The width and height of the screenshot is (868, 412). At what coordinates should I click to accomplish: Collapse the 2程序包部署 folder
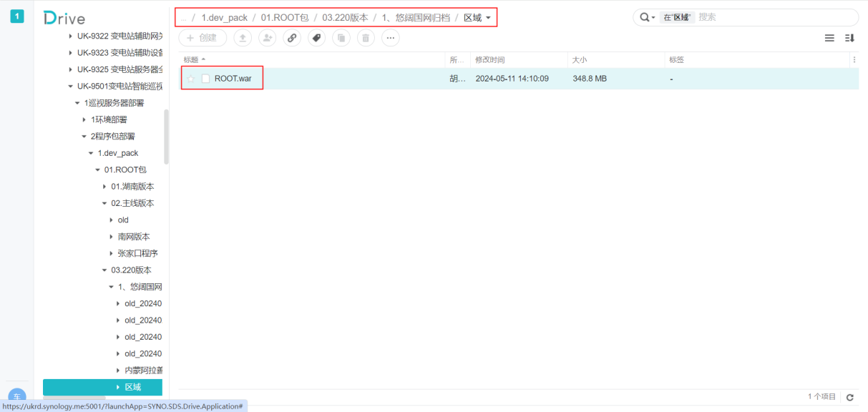tap(84, 137)
